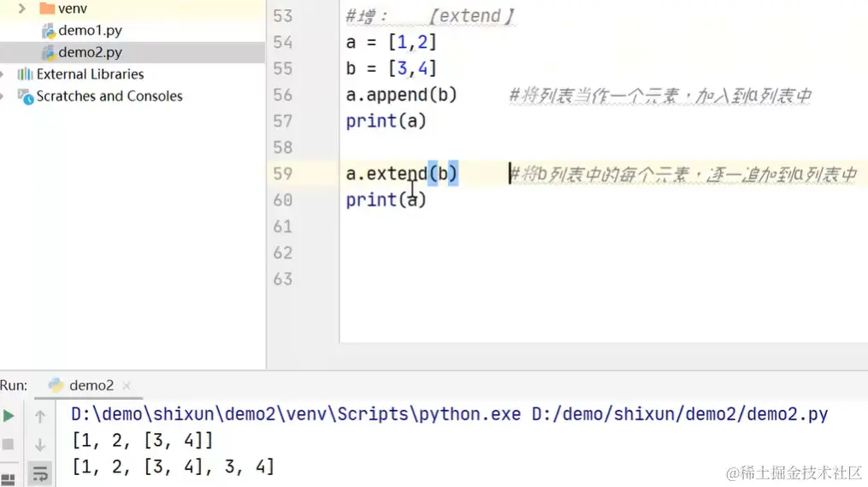This screenshot has height=487, width=868.
Task: Click the demo1.py Python file icon
Action: [49, 31]
